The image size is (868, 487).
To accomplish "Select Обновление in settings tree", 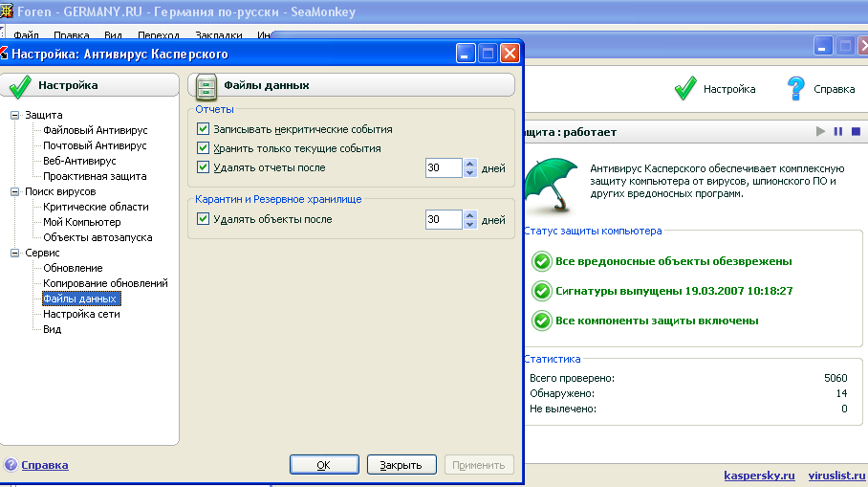I will [73, 268].
